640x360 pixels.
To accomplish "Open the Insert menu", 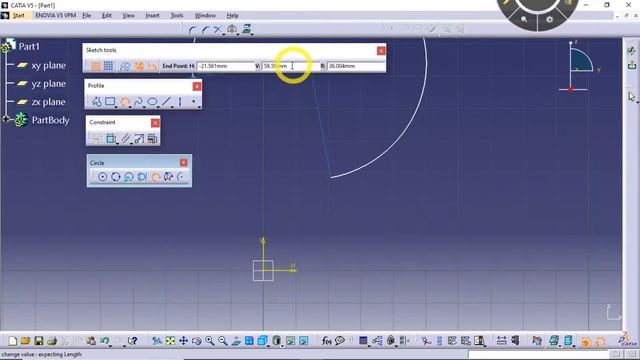I will click(x=152, y=16).
